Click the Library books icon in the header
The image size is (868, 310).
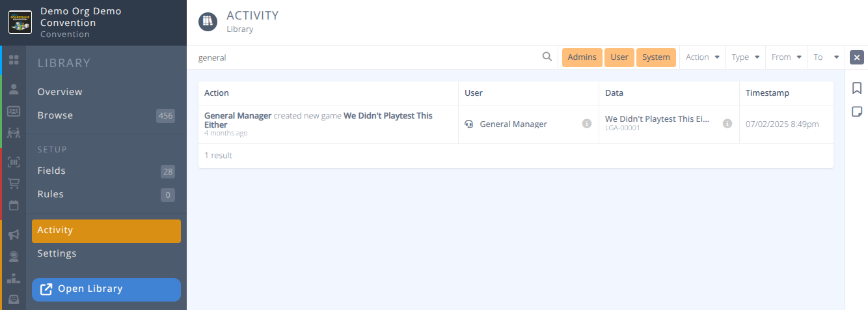pyautogui.click(x=208, y=21)
